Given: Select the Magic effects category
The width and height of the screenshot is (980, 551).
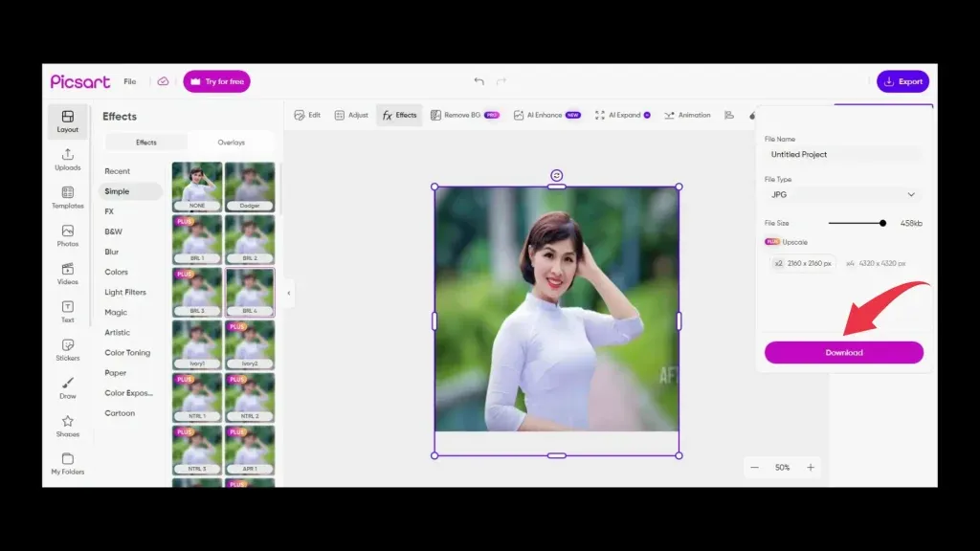Looking at the screenshot, I should pos(116,313).
